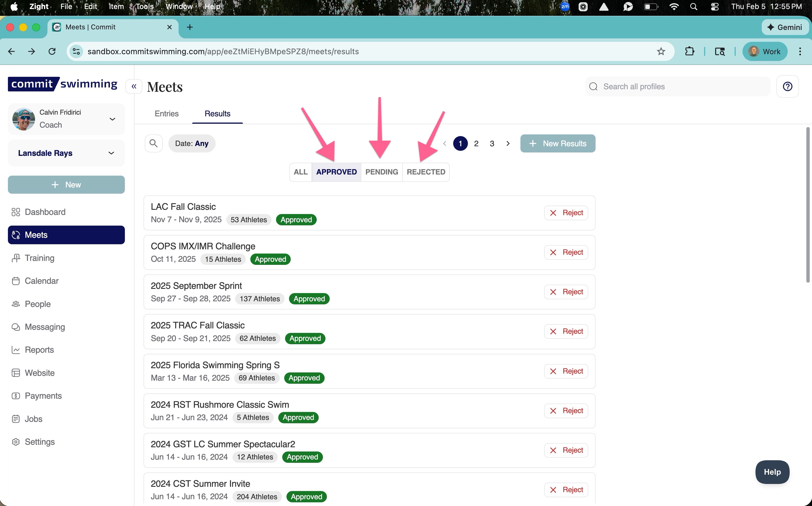The height and width of the screenshot is (506, 812).
Task: Collapse the sidebar with double-chevron icon
Action: (x=134, y=86)
